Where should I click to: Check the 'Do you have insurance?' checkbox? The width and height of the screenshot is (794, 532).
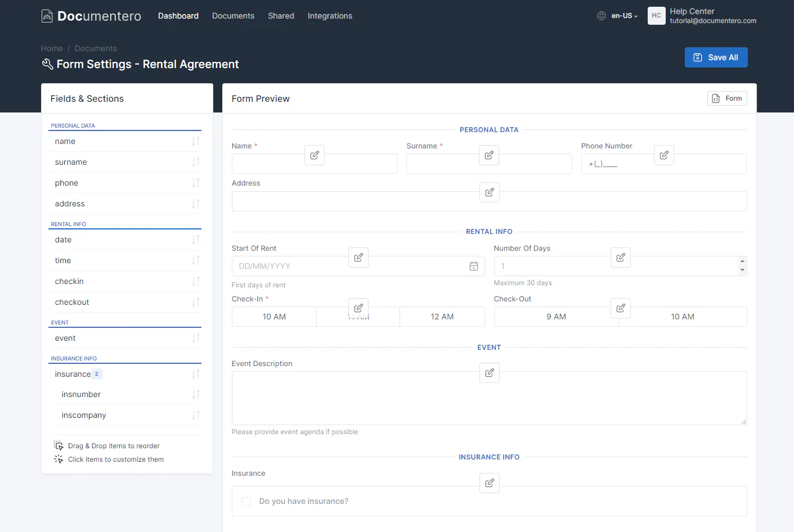pyautogui.click(x=246, y=501)
